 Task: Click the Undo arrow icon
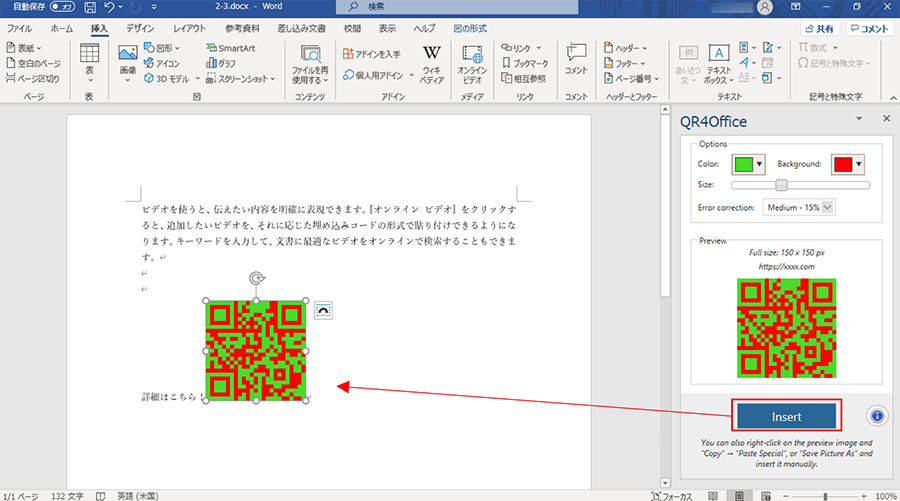[x=108, y=7]
